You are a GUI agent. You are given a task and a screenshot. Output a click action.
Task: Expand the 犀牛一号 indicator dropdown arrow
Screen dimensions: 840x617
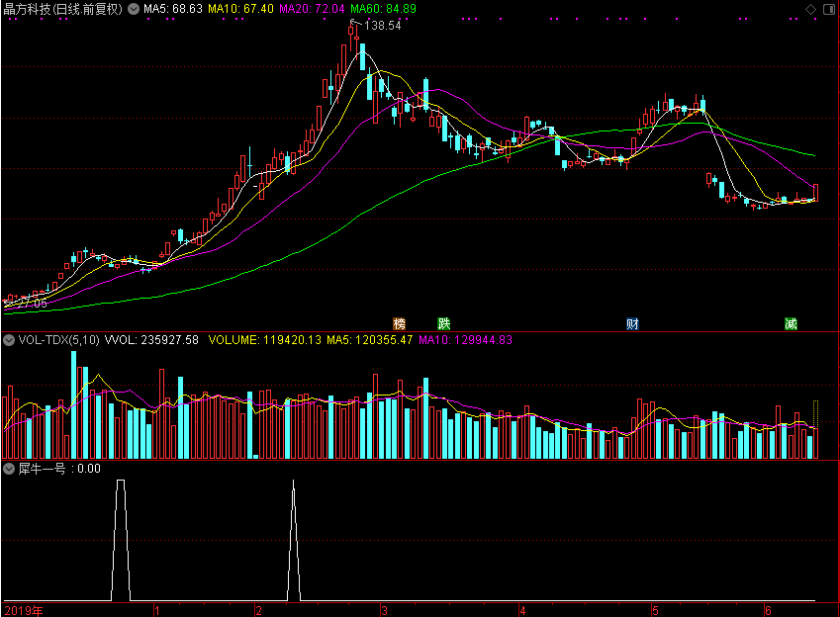pyautogui.click(x=9, y=469)
